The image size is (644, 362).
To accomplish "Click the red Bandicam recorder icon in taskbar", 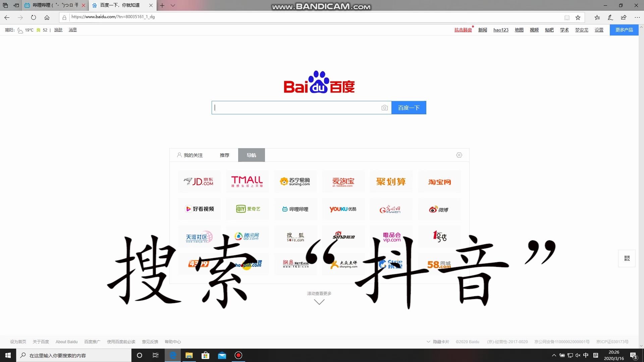I will coord(238,355).
